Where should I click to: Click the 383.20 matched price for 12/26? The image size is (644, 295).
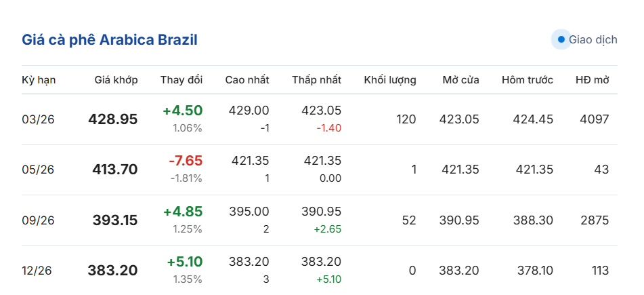(112, 271)
